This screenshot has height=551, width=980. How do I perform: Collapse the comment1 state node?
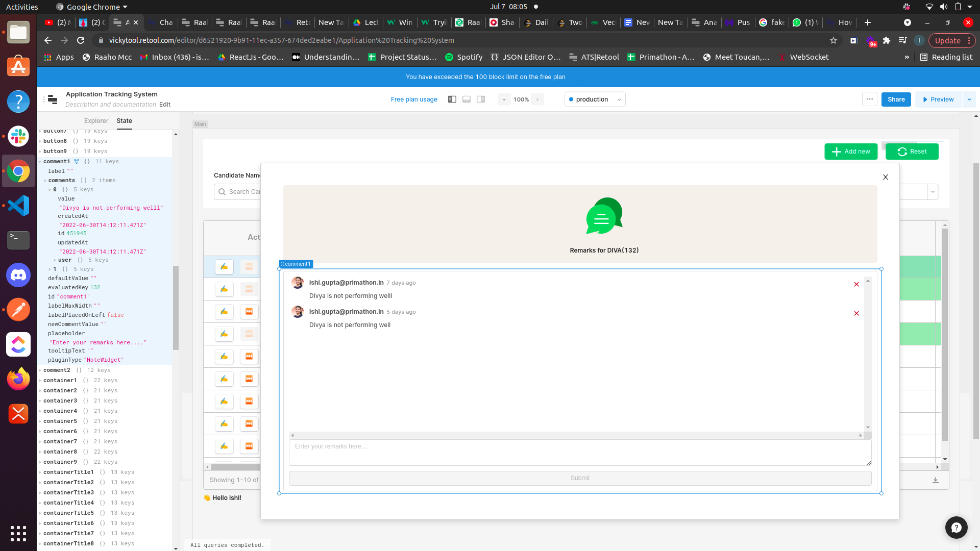pyautogui.click(x=40, y=162)
